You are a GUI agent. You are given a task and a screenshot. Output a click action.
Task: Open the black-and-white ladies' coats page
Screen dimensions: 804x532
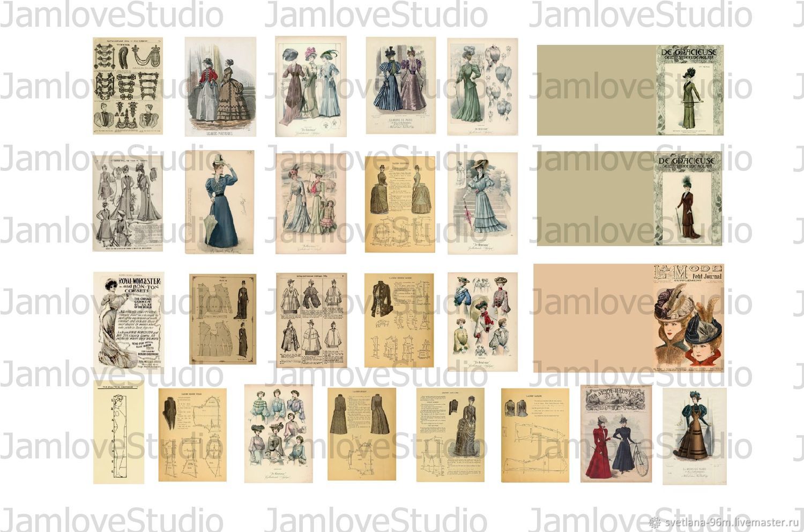point(128,203)
